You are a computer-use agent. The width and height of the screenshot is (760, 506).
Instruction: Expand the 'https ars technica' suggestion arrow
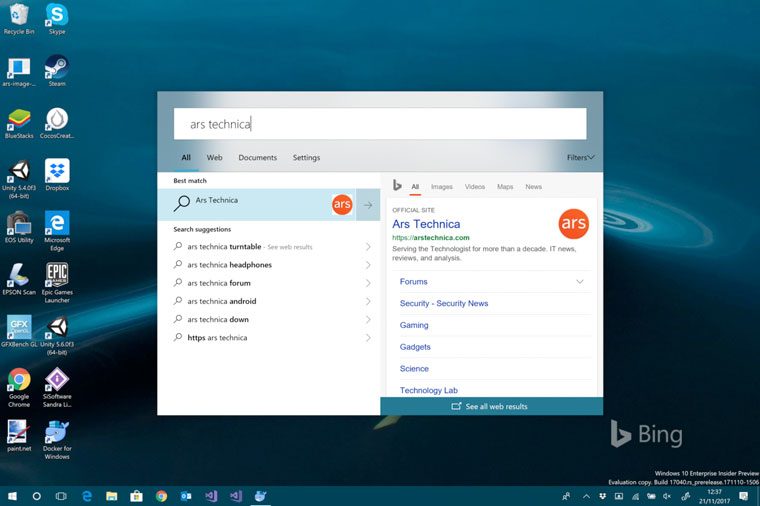[368, 338]
